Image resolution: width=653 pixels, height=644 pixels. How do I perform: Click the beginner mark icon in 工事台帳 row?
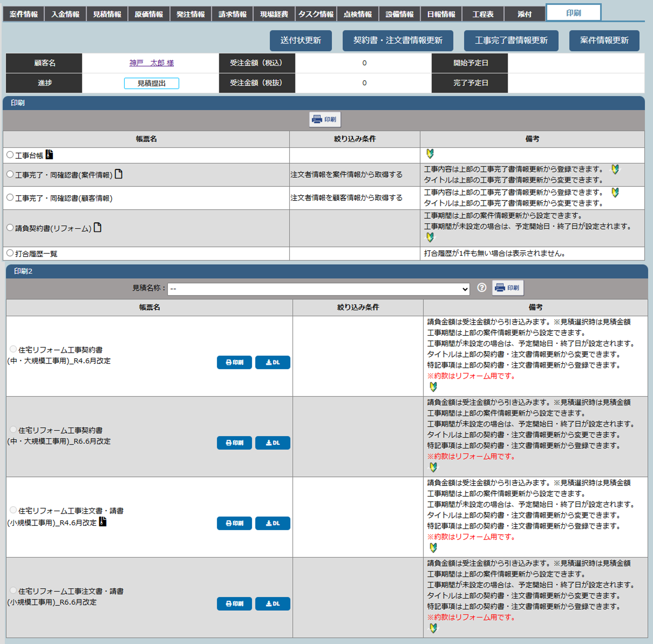point(430,154)
